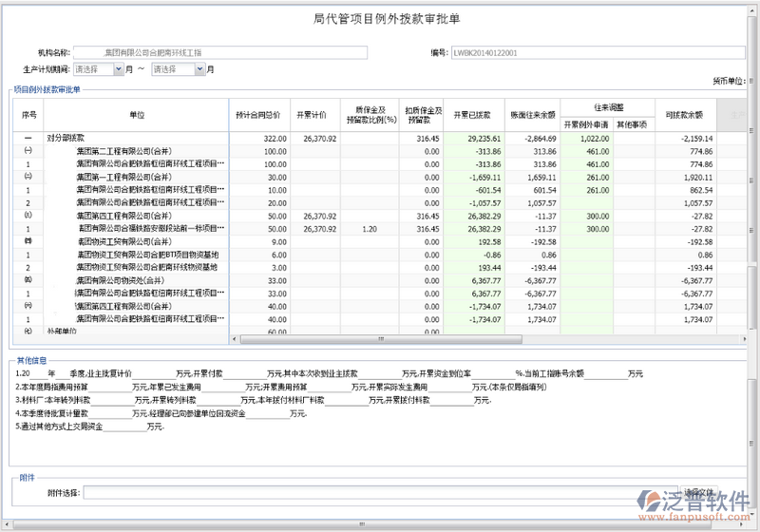Select the 开累例外申请 sub-column header
This screenshot has height=532, width=760.
(585, 123)
